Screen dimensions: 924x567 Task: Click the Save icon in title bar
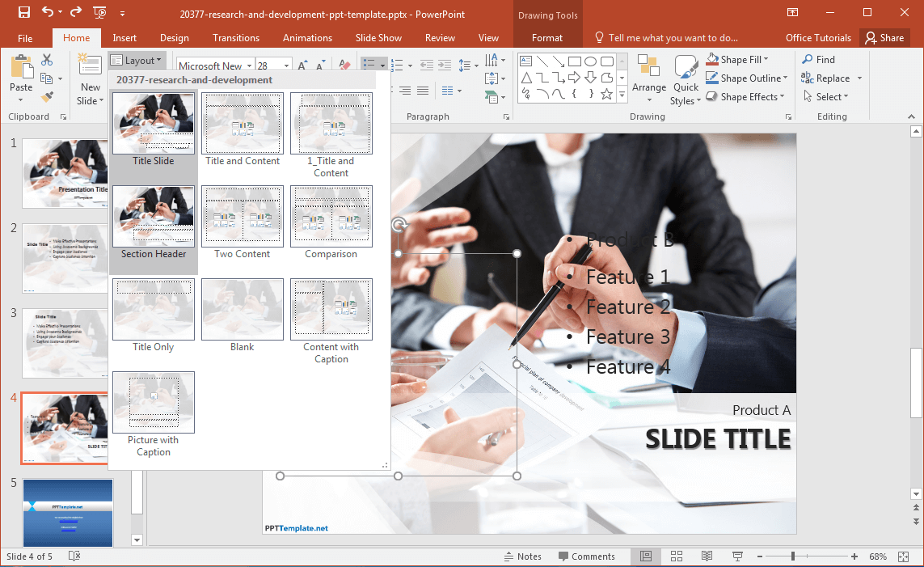pyautogui.click(x=23, y=12)
